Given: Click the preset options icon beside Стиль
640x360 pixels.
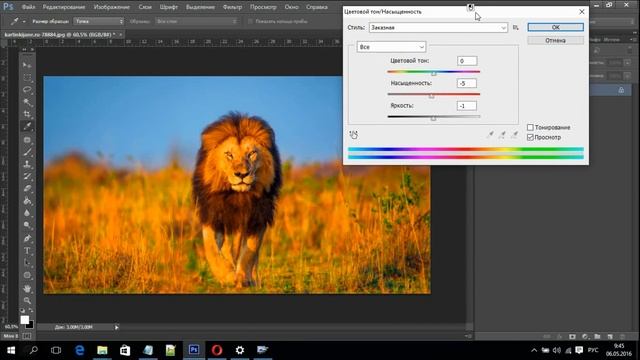Looking at the screenshot, I should click(x=516, y=27).
